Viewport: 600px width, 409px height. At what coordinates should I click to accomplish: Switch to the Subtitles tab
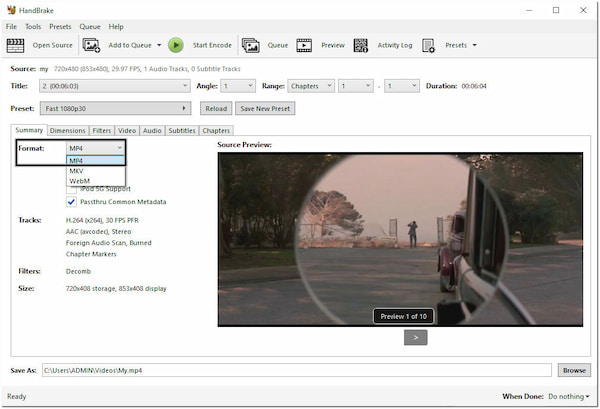coord(182,130)
